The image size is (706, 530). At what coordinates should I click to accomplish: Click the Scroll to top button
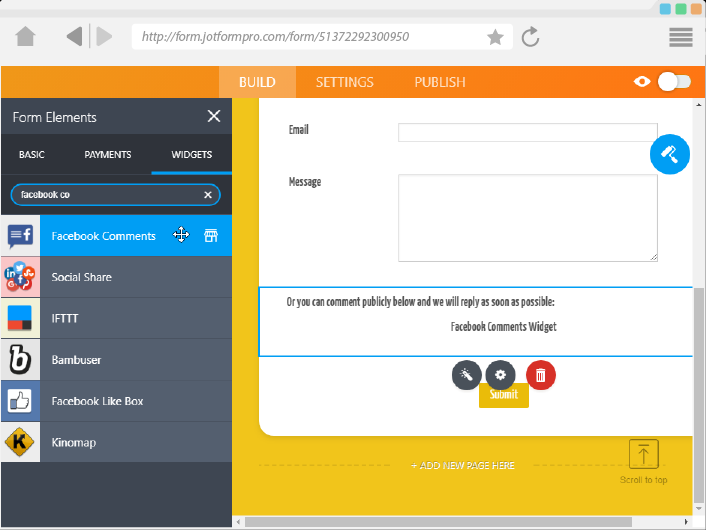pos(643,461)
